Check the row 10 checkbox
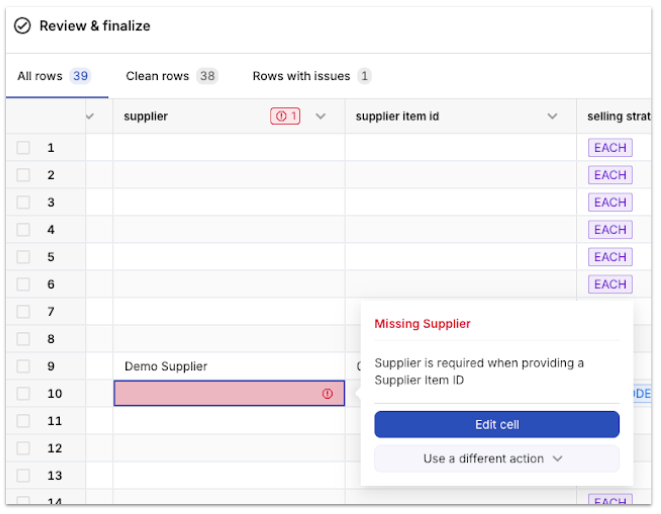The width and height of the screenshot is (661, 514). (x=23, y=394)
